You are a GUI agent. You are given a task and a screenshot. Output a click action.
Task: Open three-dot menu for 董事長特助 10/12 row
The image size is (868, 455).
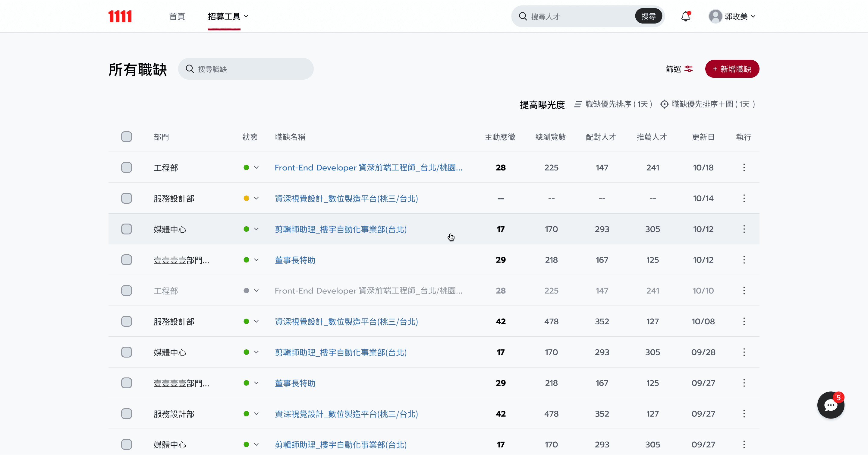click(x=744, y=260)
